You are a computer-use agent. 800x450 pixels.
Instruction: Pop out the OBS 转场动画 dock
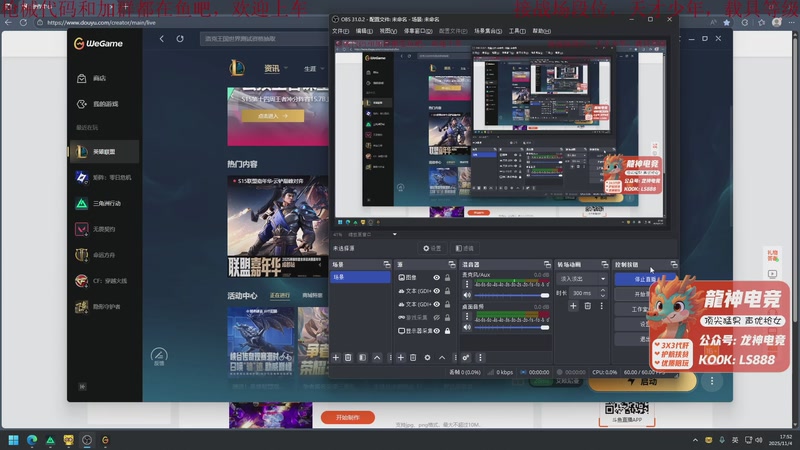pos(605,264)
